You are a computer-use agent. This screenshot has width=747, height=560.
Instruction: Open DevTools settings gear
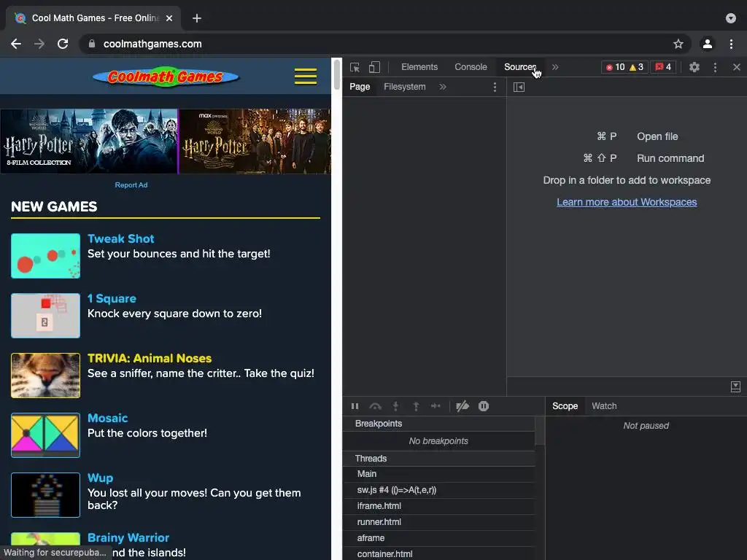pos(694,67)
